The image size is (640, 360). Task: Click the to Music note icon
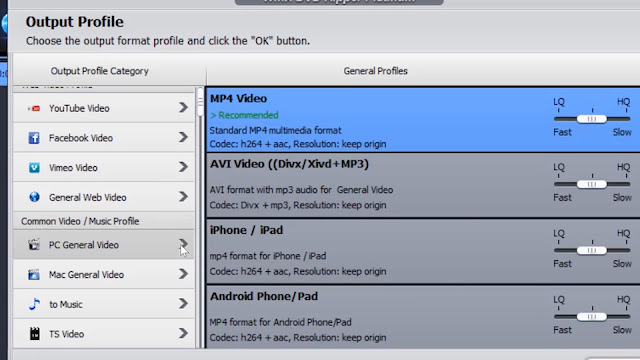[x=34, y=304]
